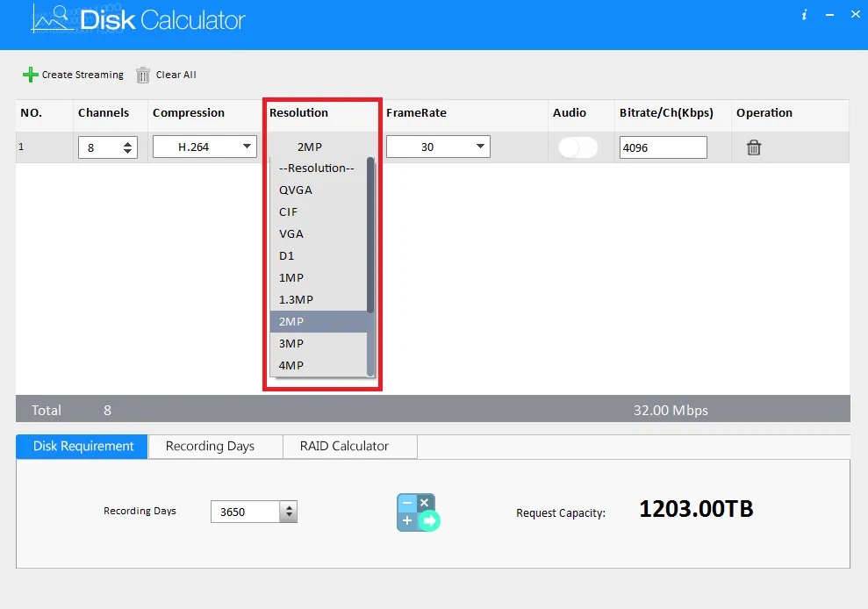The width and height of the screenshot is (868, 609).
Task: Select VGA in the resolution list
Action: [x=291, y=233]
